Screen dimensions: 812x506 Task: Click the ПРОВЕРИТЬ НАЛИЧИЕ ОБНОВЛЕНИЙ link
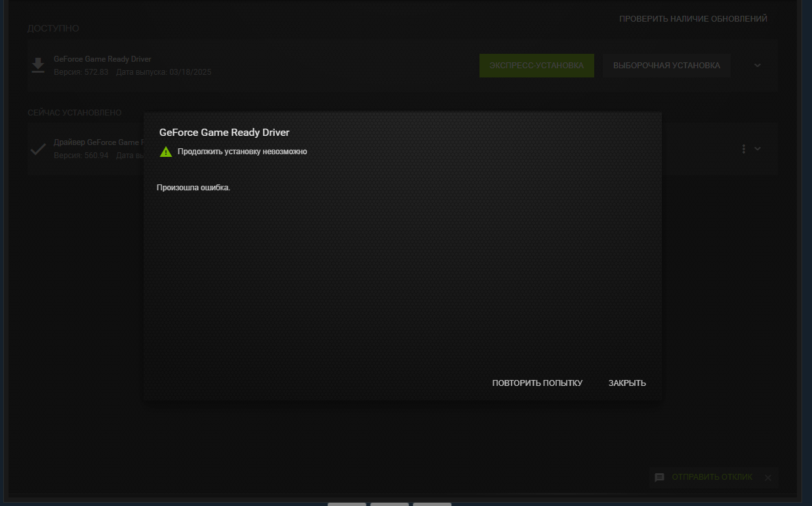(x=693, y=19)
